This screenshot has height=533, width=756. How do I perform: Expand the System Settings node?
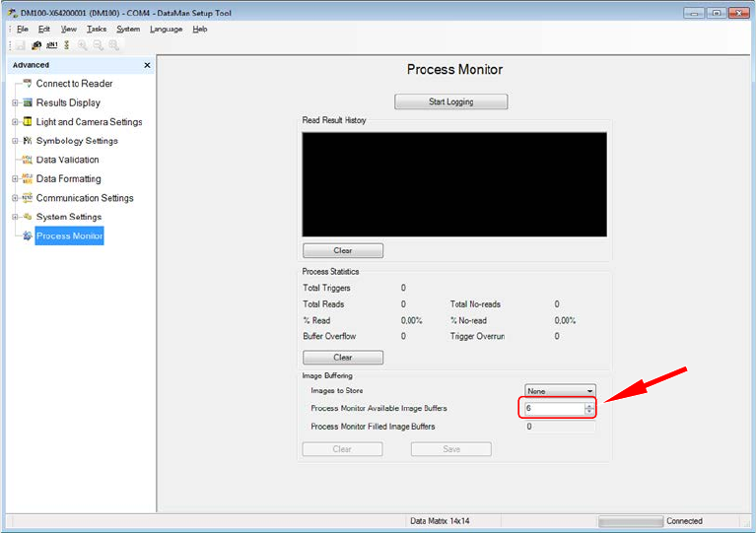pos(15,217)
